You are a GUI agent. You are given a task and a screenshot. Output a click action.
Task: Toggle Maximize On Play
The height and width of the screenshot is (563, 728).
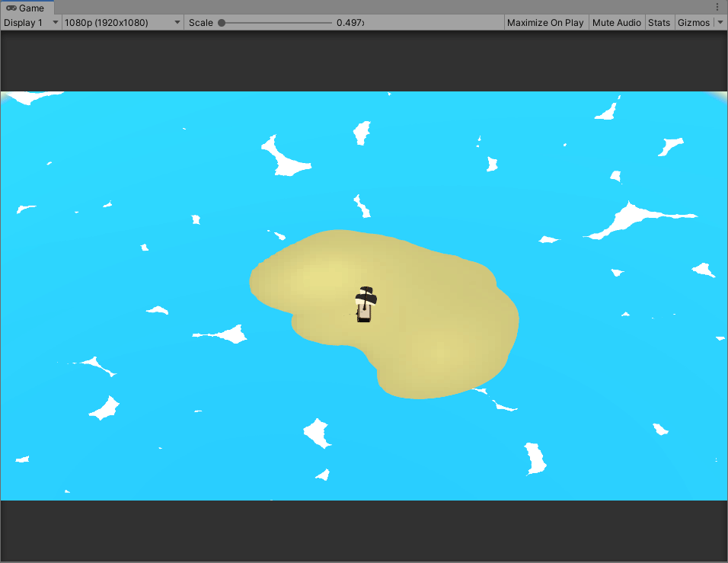545,23
